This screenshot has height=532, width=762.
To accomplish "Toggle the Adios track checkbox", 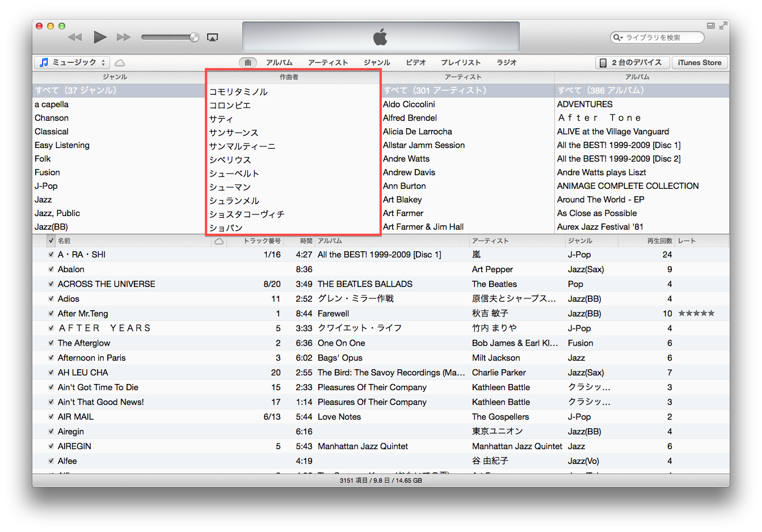I will tap(51, 299).
